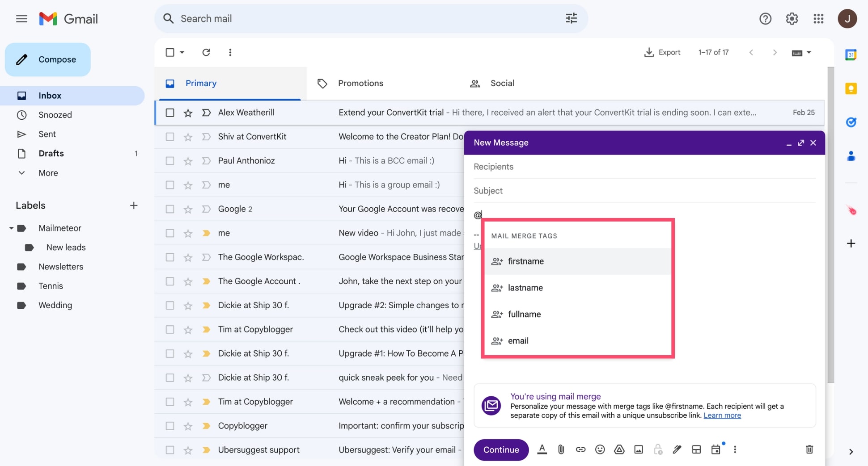Select the Copyblogger email checkbox
This screenshot has height=466, width=868.
tap(169, 426)
